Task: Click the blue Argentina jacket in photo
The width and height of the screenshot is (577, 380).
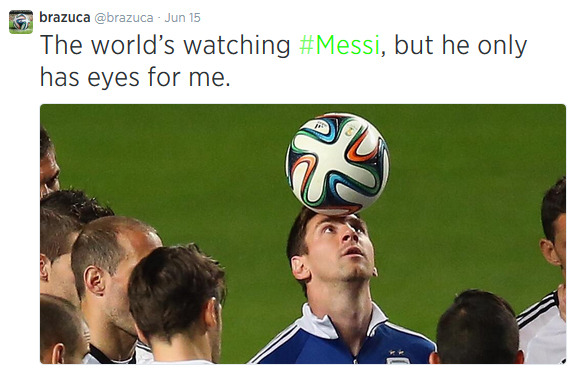Action: click(342, 340)
